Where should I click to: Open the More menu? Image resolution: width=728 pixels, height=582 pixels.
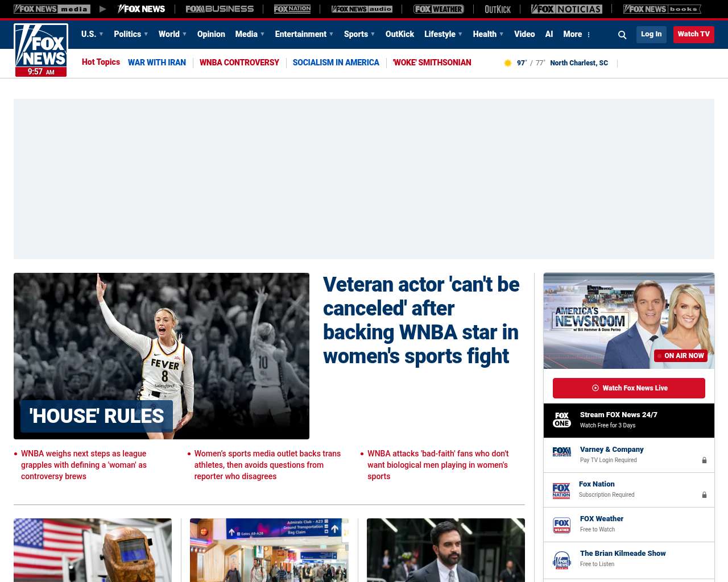coord(573,34)
